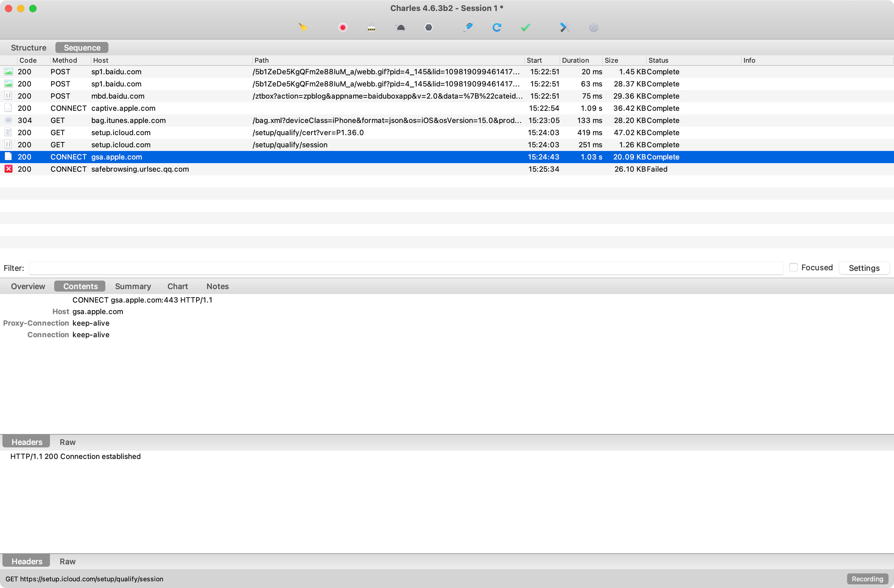894x588 pixels.
Task: Click the Connection header name in Contents
Action: point(48,334)
